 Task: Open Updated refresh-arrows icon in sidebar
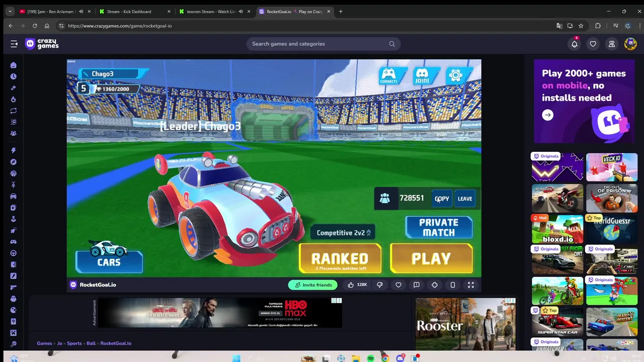(14, 111)
